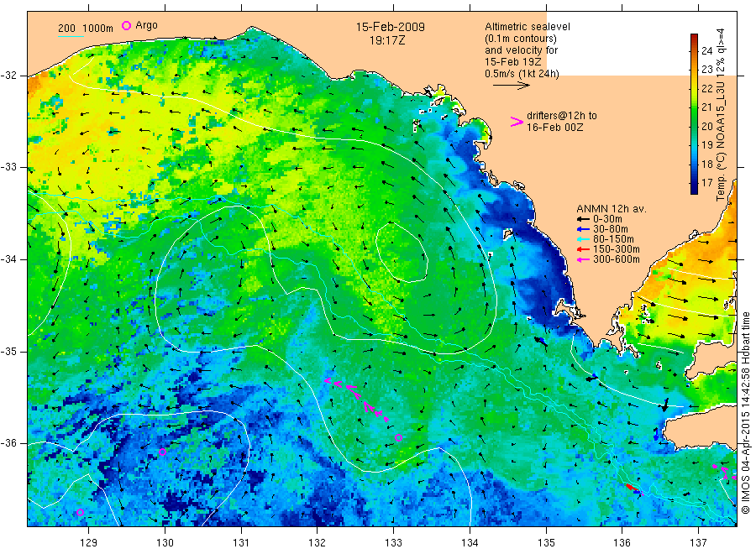Click the Argo float marker near 133E 36S
The height and width of the screenshot is (554, 756).
(x=398, y=438)
